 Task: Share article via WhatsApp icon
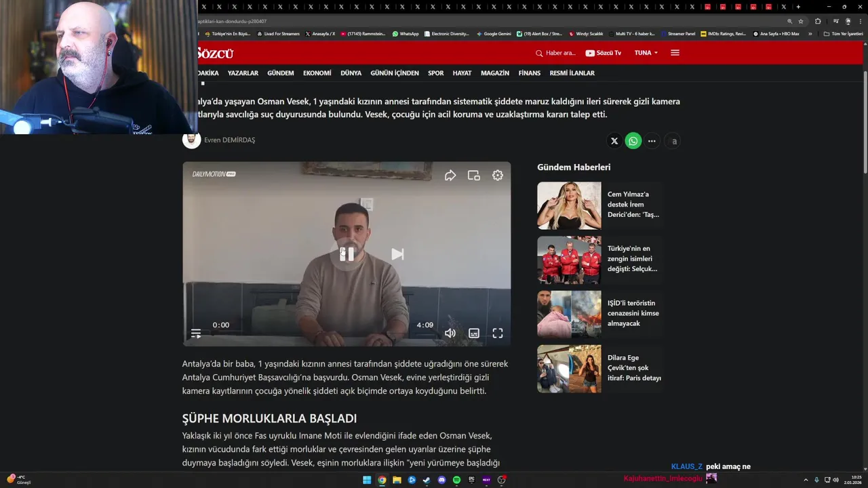click(x=633, y=141)
